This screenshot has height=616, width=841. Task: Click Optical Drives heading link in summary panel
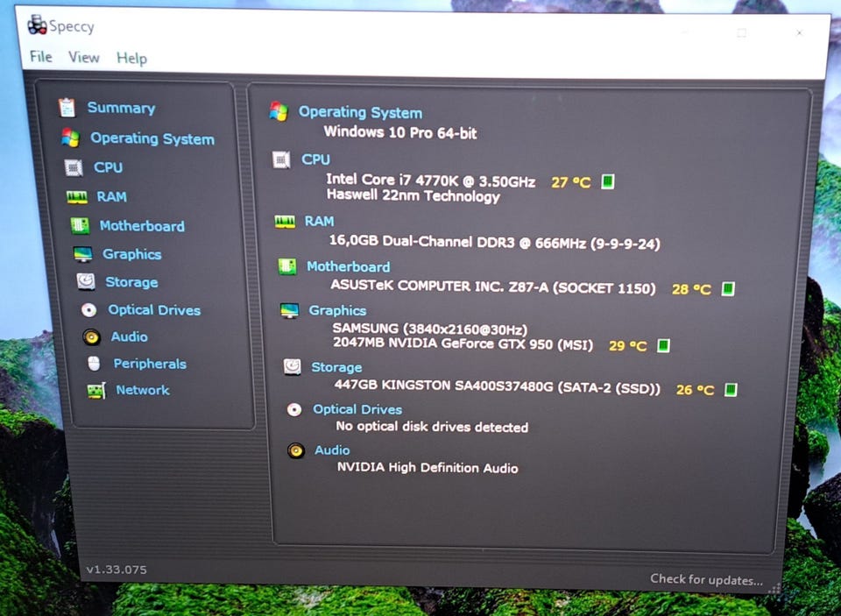tap(357, 409)
